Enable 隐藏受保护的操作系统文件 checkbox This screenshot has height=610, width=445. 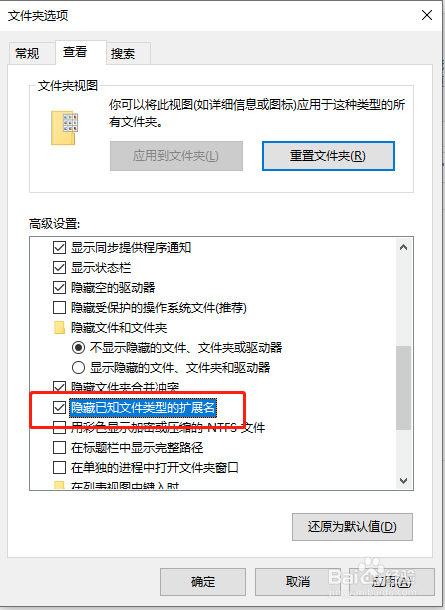coord(59,308)
